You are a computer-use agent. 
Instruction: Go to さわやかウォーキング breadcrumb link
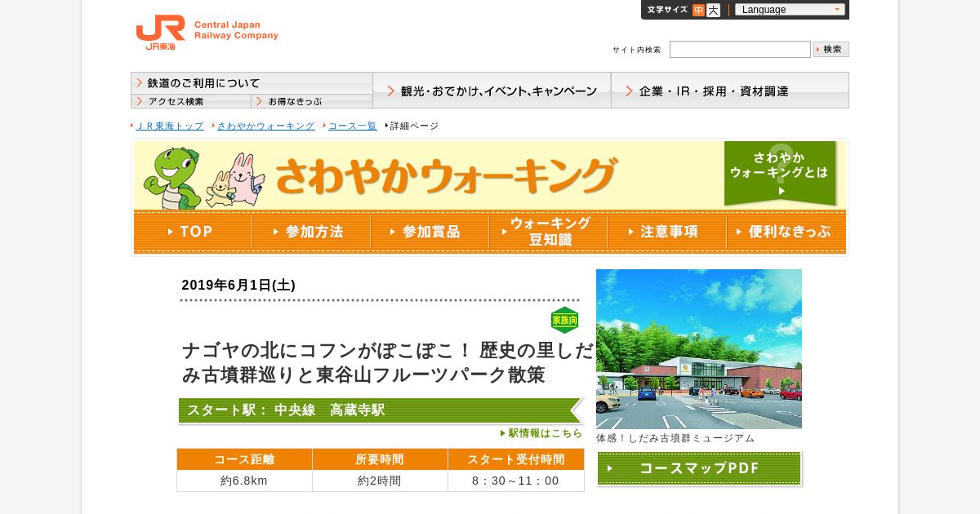tap(265, 126)
